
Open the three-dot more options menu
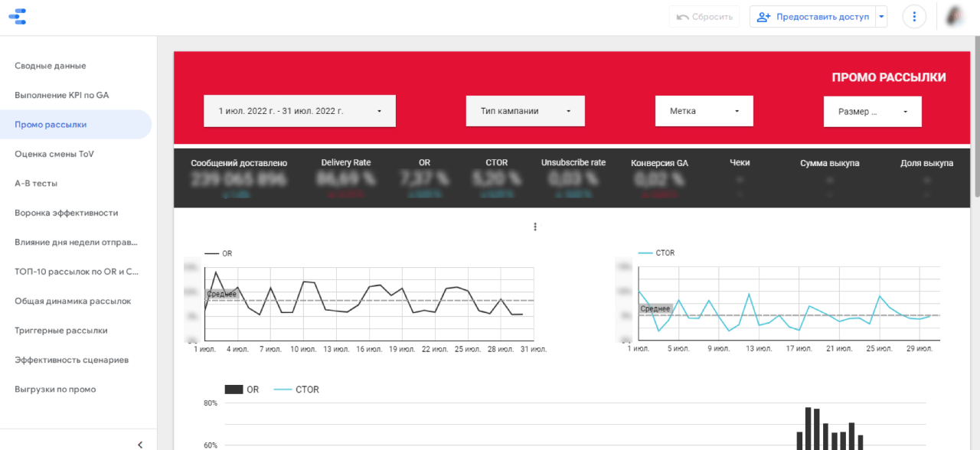coord(914,17)
